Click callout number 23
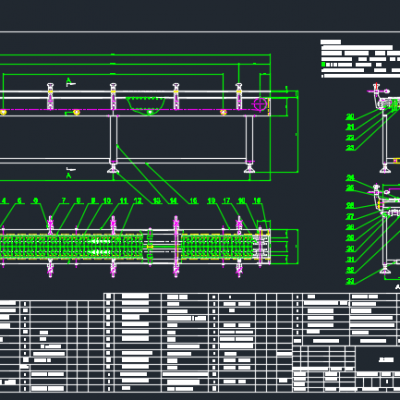Image resolution: width=400 pixels, height=400 pixels. [350, 147]
